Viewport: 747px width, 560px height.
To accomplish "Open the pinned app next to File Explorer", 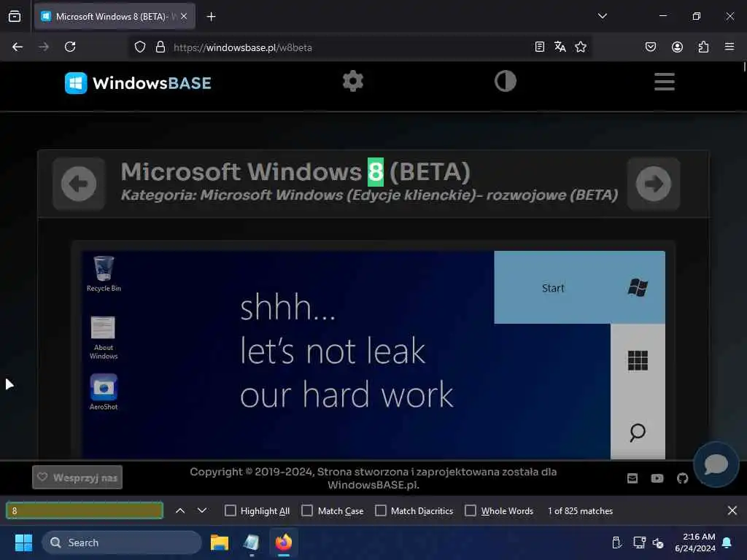I will coord(251,542).
